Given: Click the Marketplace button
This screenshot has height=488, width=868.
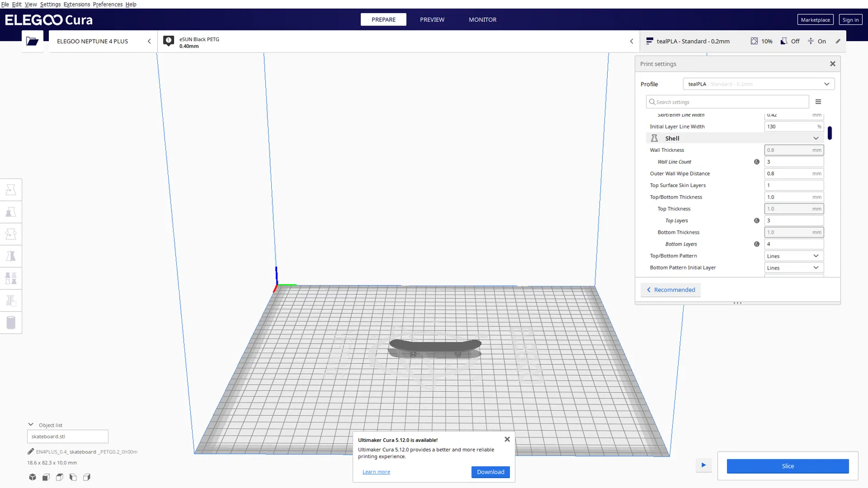Looking at the screenshot, I should pos(815,20).
